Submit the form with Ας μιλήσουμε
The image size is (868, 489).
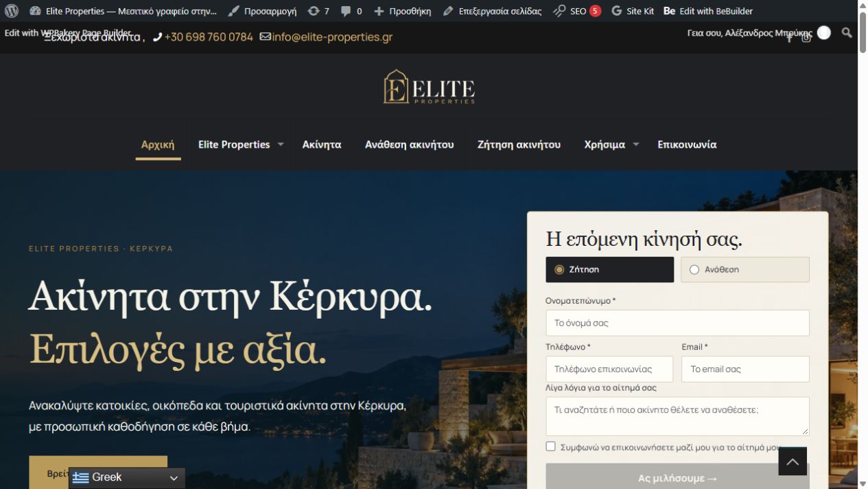tap(677, 477)
